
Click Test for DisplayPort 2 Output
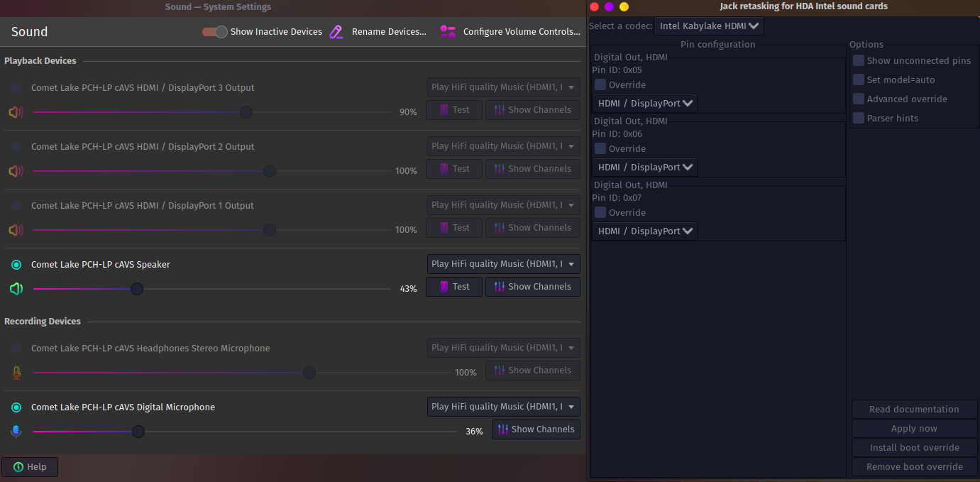pyautogui.click(x=454, y=169)
